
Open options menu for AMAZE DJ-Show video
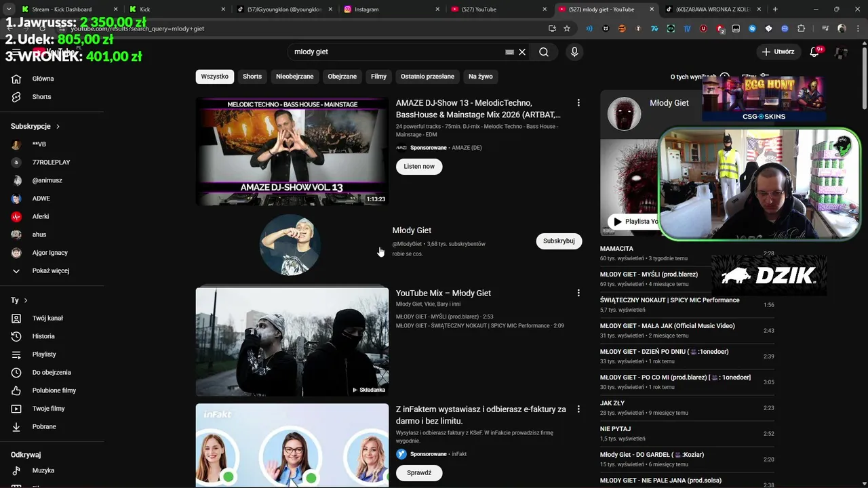578,103
